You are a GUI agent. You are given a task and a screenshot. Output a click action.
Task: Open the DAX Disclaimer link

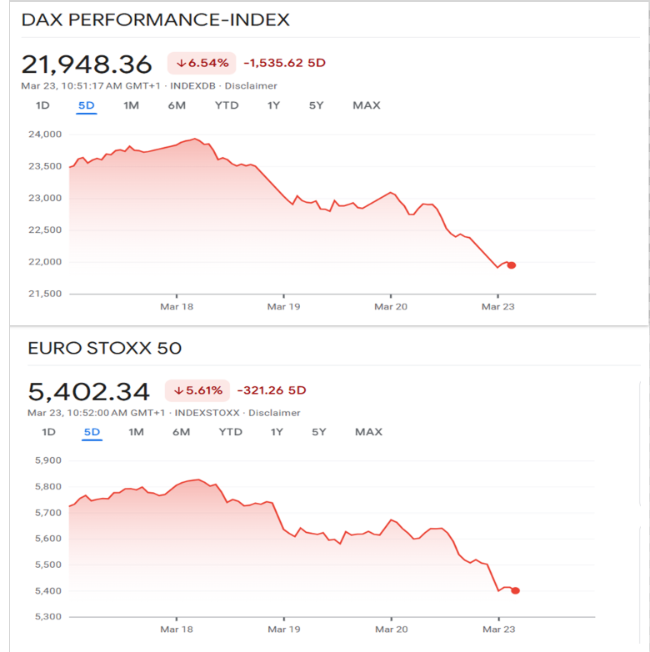click(250, 86)
